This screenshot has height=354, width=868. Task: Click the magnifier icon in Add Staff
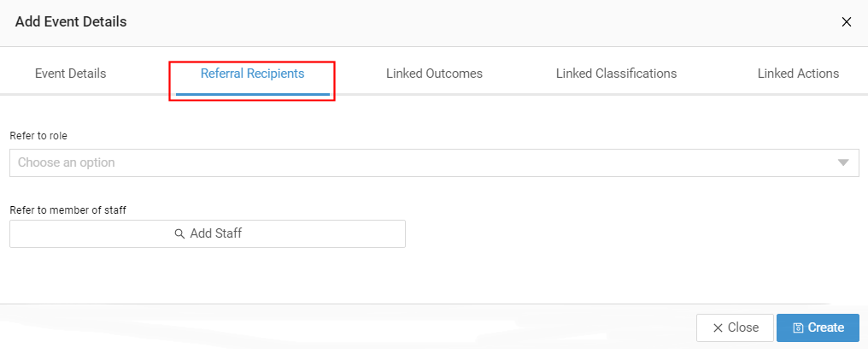(179, 233)
